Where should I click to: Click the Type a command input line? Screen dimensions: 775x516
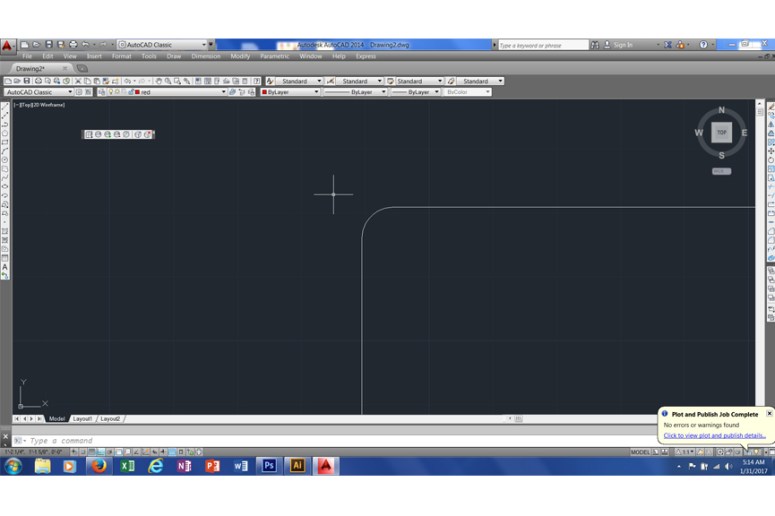tap(341, 440)
